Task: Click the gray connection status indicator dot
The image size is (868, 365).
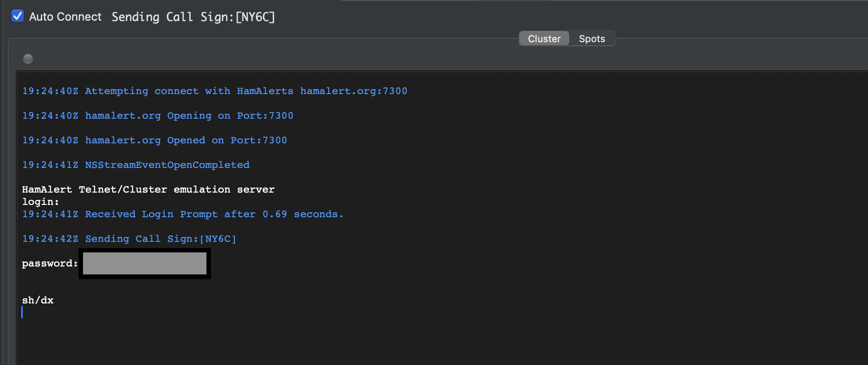Action: [x=28, y=59]
